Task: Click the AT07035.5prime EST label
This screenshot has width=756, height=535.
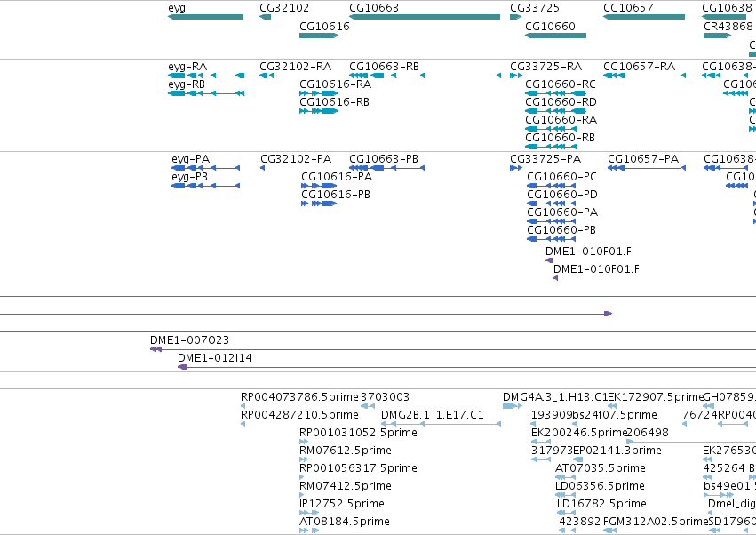Action: click(601, 468)
